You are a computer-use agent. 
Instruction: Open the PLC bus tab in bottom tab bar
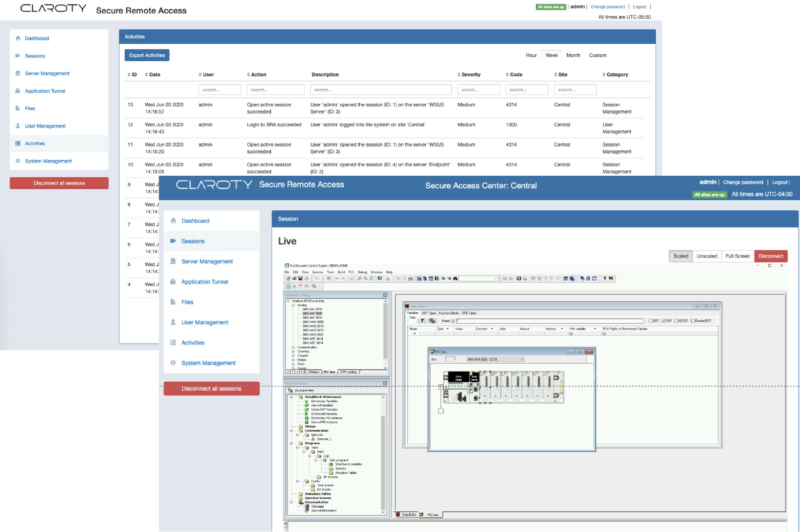[429, 514]
